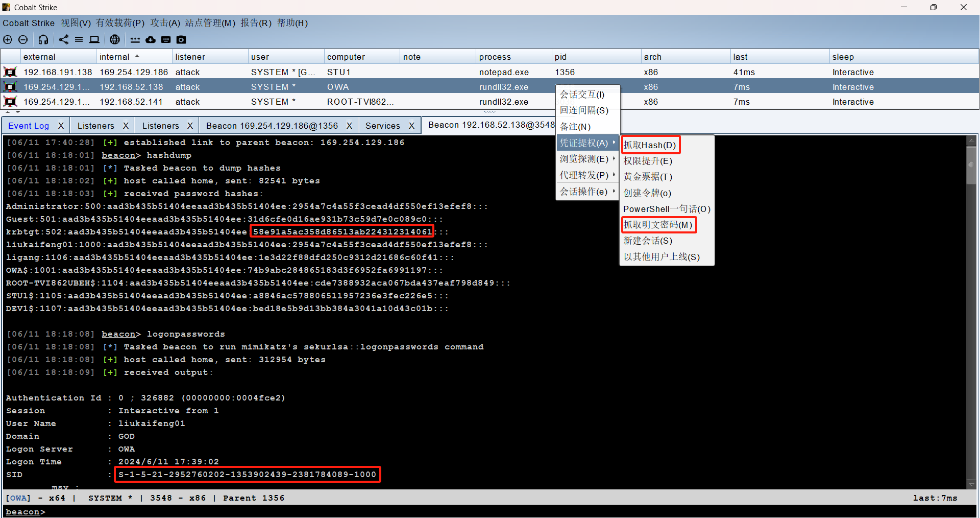Choose 会话交互(I) from context menu
This screenshot has height=518, width=980.
(587, 95)
